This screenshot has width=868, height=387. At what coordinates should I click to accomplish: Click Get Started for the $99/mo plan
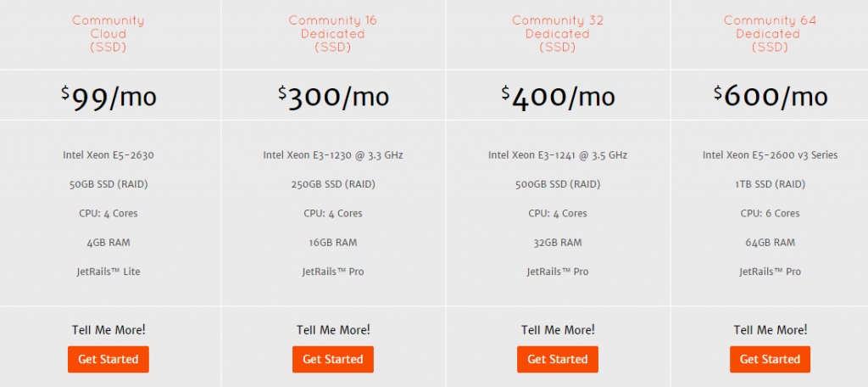[108, 359]
